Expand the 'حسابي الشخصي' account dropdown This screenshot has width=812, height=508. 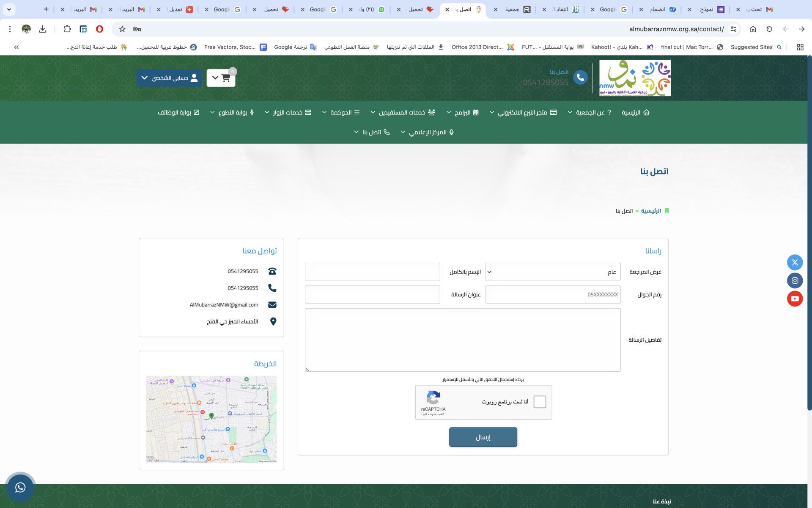click(x=169, y=78)
